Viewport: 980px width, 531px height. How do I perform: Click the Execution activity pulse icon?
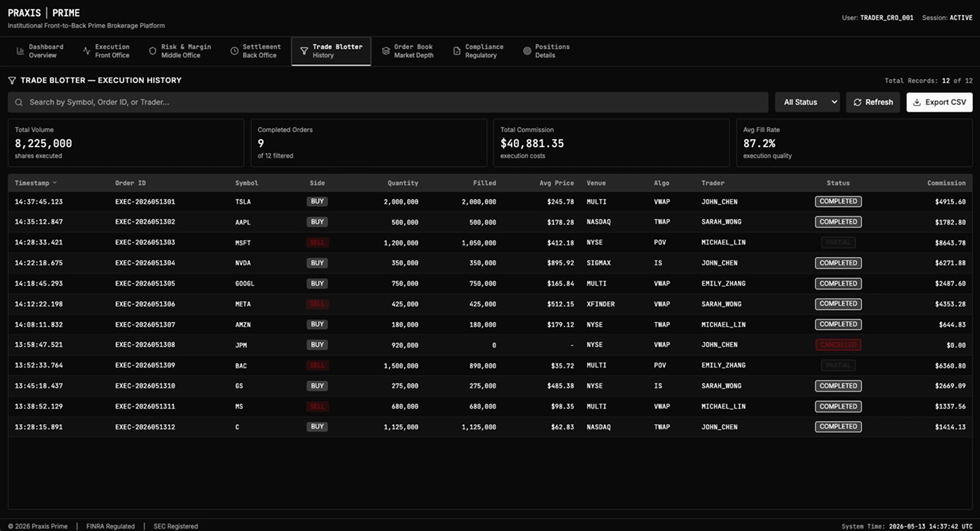(86, 51)
